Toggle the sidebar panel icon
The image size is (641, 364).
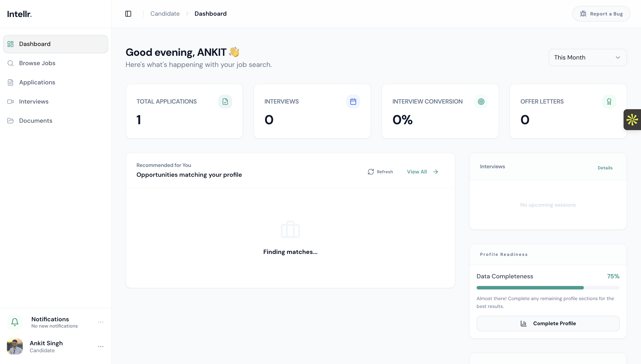tap(128, 14)
